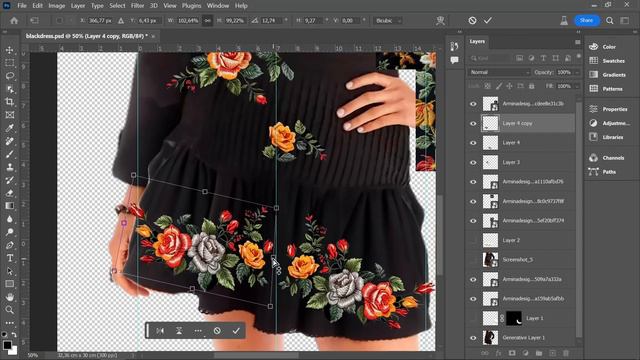The width and height of the screenshot is (640, 360).
Task: Open the Filter menu
Action: (x=137, y=6)
